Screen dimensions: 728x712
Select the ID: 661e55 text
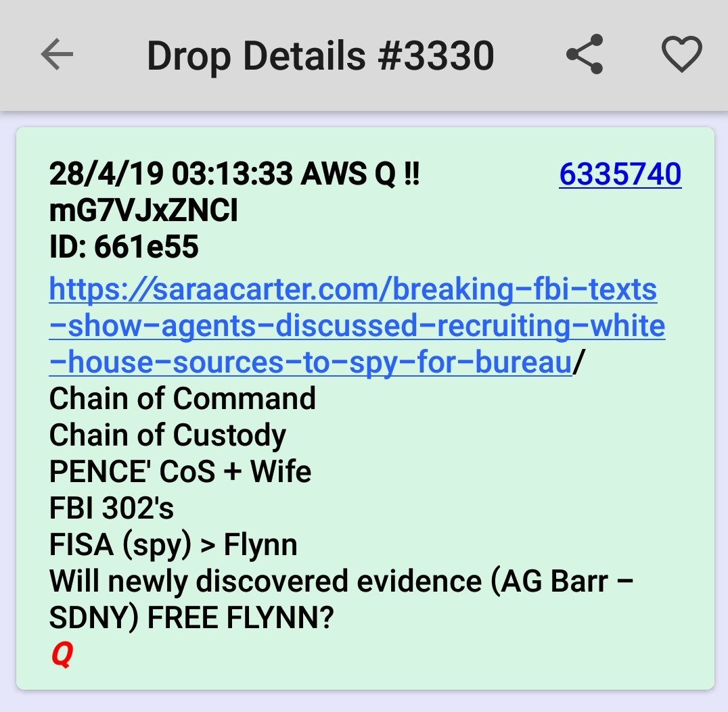click(124, 246)
